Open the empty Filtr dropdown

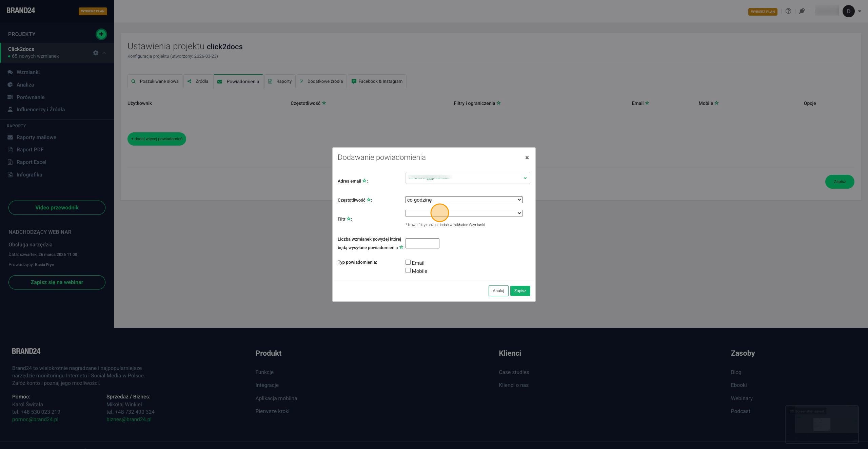[x=464, y=213]
